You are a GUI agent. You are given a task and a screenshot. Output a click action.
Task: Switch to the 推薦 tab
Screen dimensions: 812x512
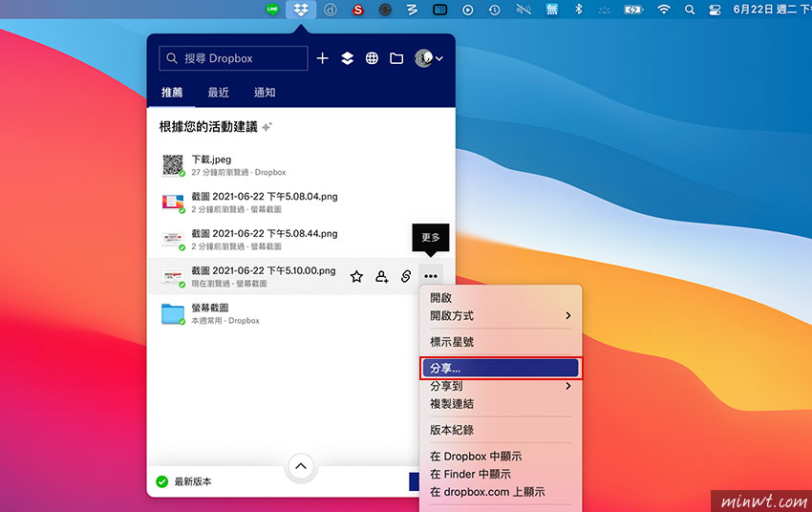coord(172,92)
